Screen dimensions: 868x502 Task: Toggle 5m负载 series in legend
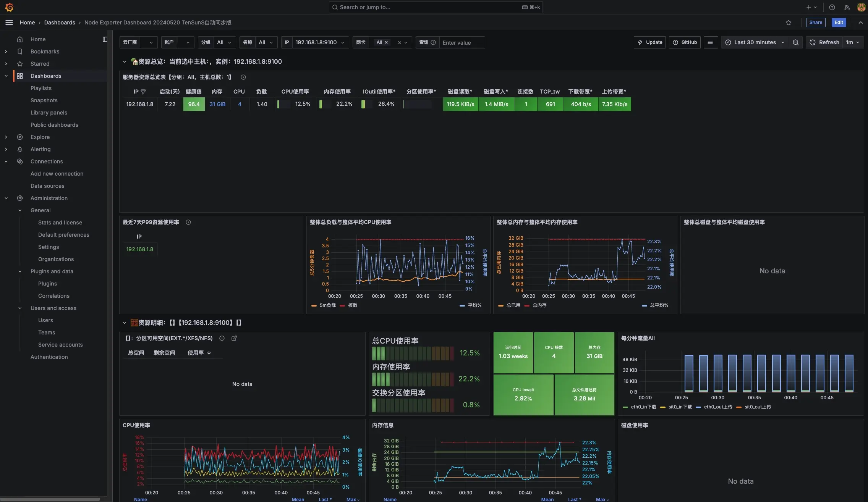[x=327, y=305]
